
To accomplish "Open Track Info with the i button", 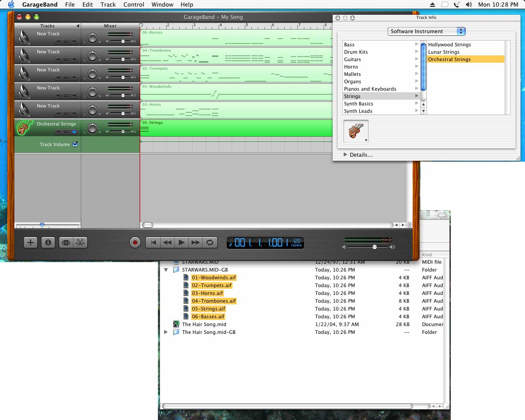I will click(x=48, y=242).
